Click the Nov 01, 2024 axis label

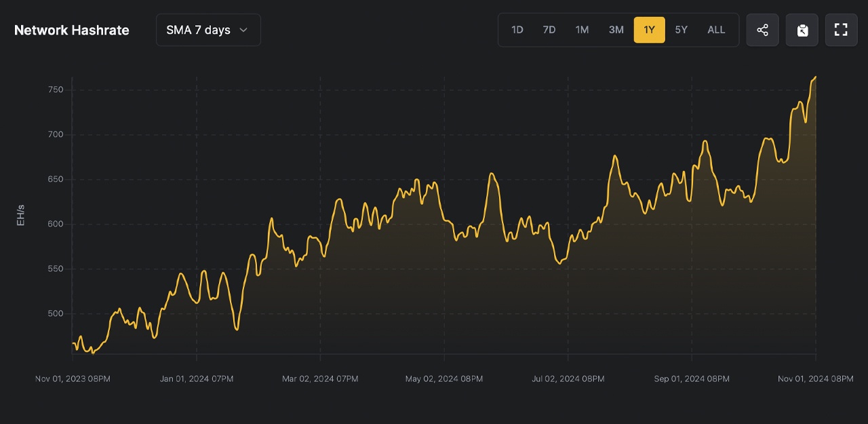(x=816, y=379)
